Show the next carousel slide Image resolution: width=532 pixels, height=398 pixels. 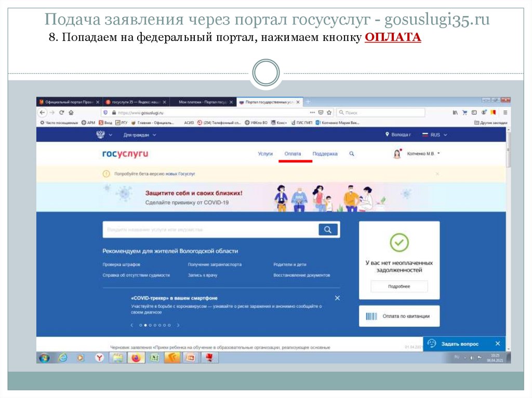tap(178, 325)
